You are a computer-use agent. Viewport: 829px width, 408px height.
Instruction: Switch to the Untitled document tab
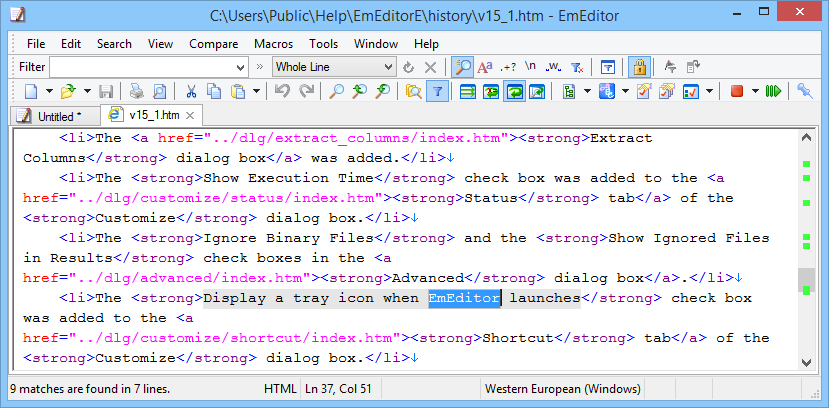tap(55, 116)
